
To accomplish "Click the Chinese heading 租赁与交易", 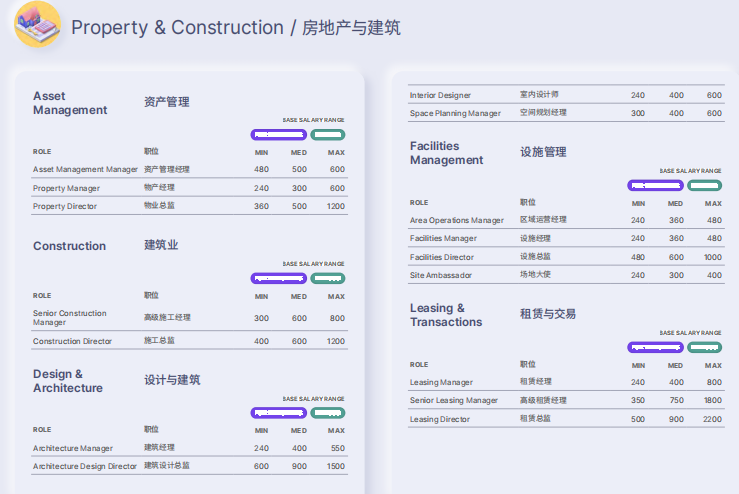I will (548, 314).
